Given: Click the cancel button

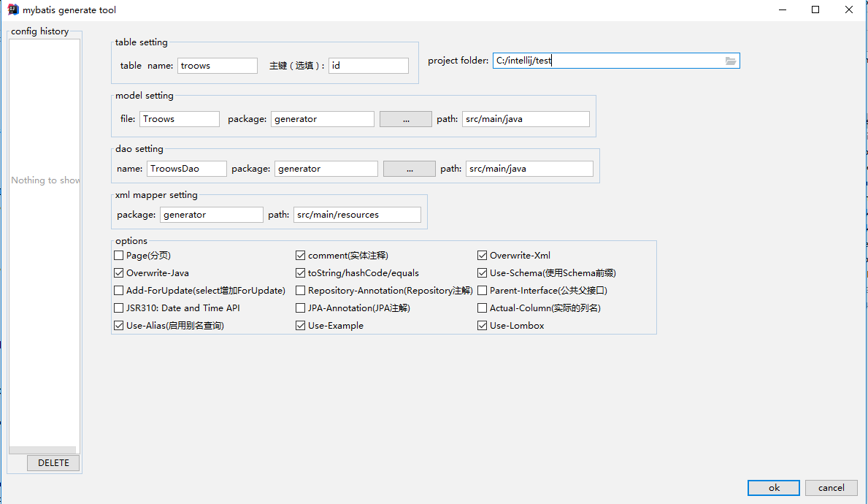Looking at the screenshot, I should (x=831, y=488).
